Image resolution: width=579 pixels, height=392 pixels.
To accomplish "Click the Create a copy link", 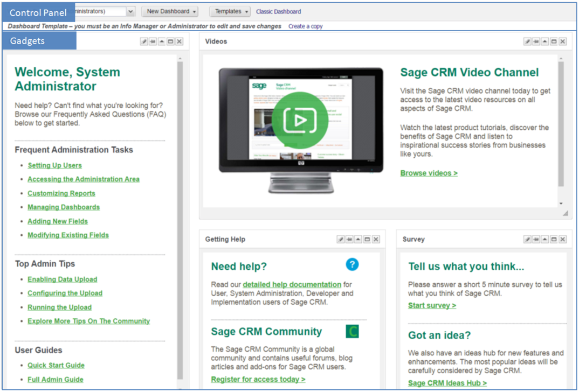I will (x=305, y=26).
